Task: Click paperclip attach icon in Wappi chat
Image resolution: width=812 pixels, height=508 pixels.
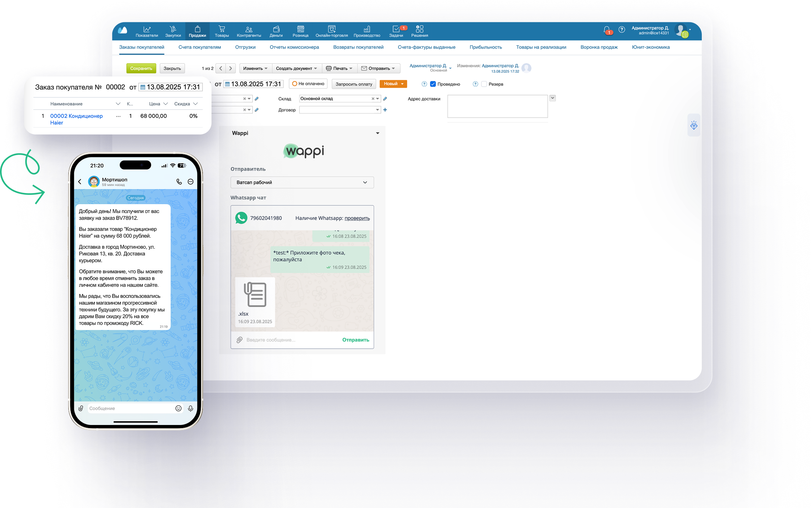Action: (239, 340)
